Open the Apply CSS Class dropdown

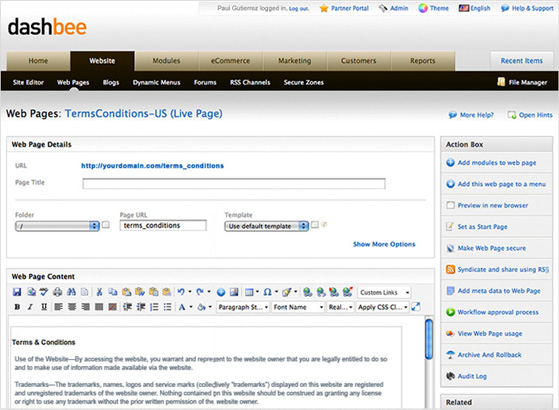click(x=383, y=307)
